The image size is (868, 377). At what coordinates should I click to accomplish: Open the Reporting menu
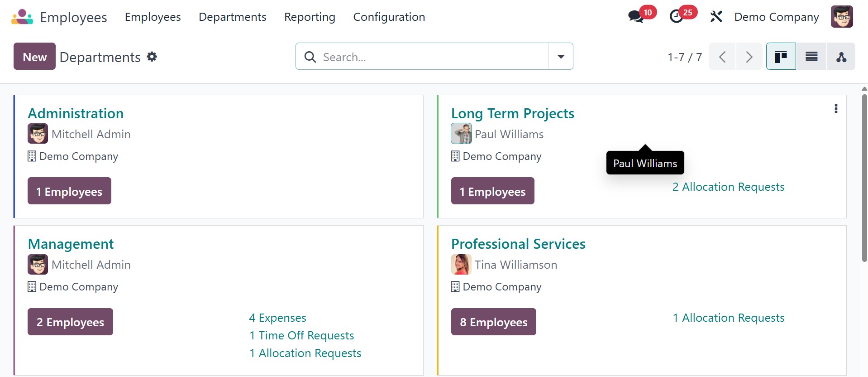[x=310, y=17]
